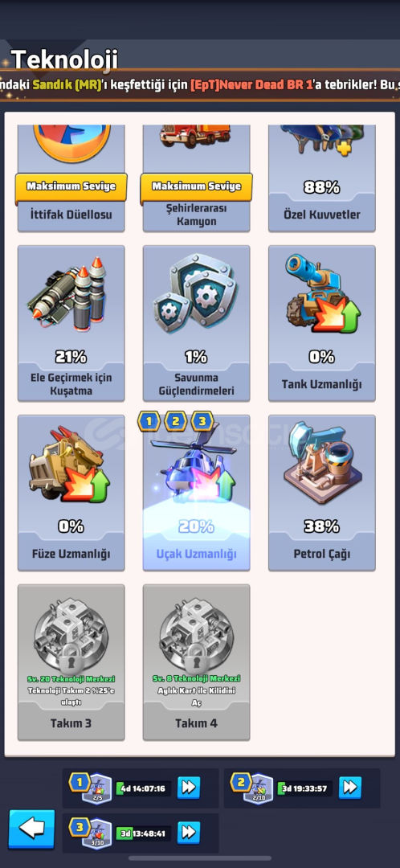The height and width of the screenshot is (868, 400).
Task: Select the queue 3 research icon showing 3/10
Action: click(96, 833)
